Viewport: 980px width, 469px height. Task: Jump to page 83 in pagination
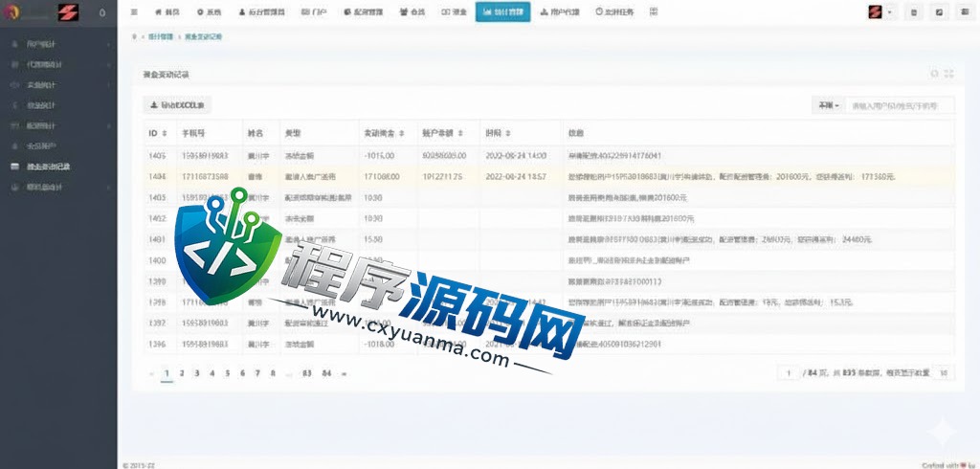[x=307, y=373]
